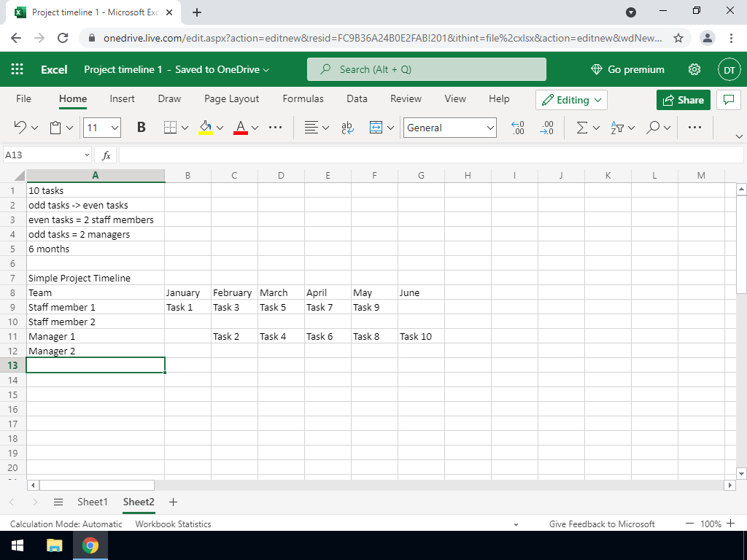Click the Merge and center icon

376,128
